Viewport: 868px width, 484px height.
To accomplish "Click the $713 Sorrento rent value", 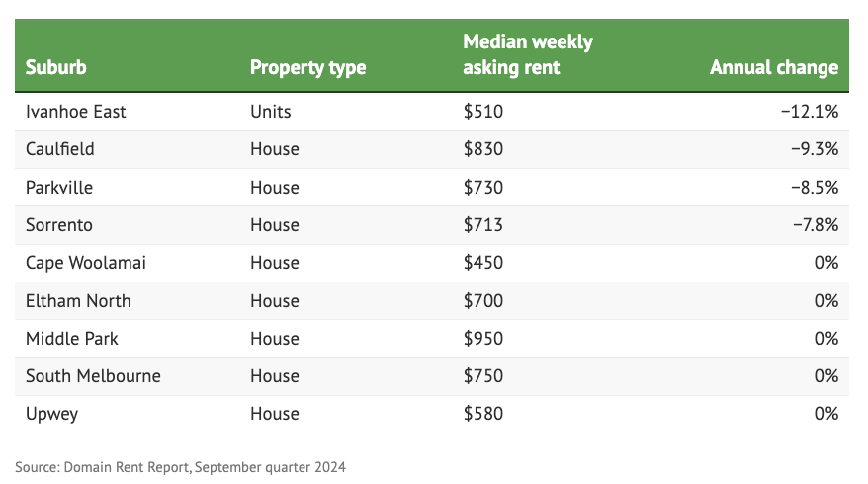I will (x=483, y=225).
